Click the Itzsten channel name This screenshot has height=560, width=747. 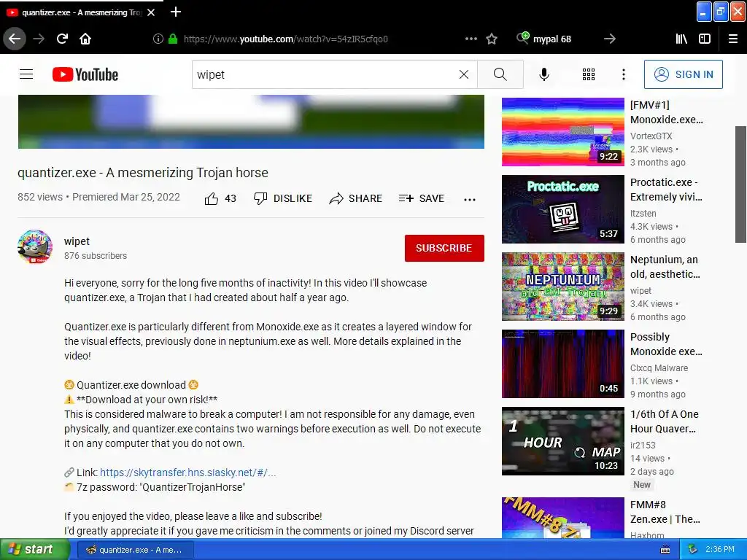coord(643,214)
